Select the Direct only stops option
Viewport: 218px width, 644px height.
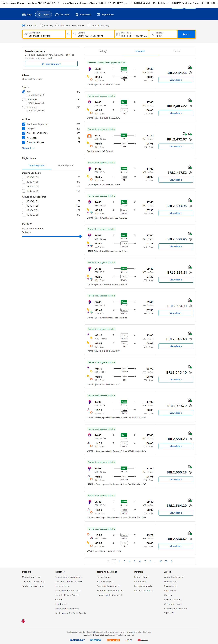(x=24, y=100)
